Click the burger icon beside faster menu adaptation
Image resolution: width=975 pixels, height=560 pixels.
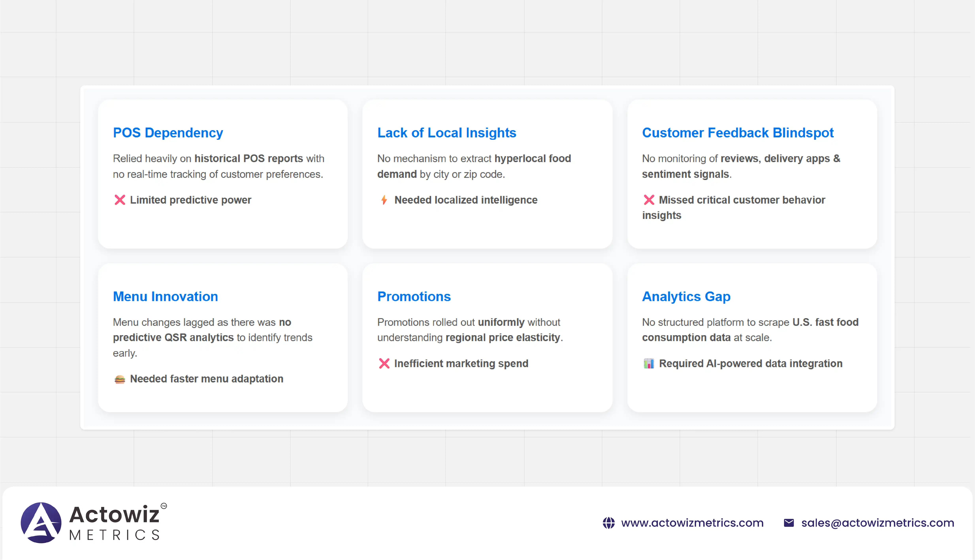[x=120, y=379]
